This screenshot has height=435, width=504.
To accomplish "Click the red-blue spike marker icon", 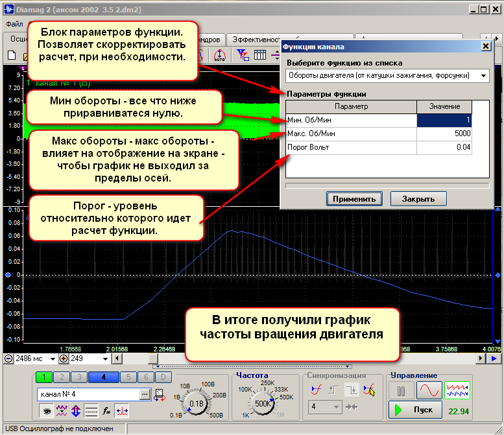I will pos(122,410).
